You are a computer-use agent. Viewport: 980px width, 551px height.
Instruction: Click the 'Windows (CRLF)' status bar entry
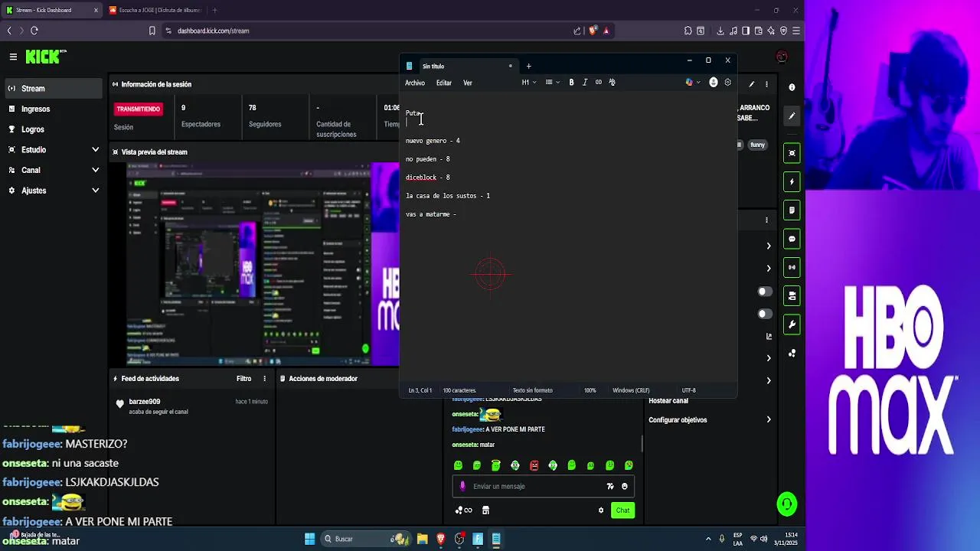click(x=632, y=390)
